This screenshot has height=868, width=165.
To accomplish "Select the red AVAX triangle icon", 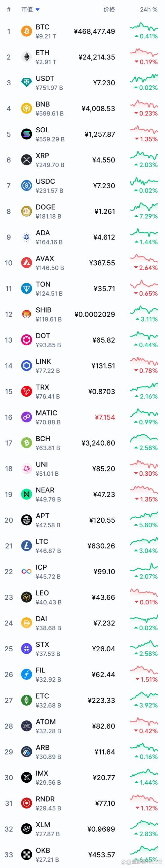I will (26, 263).
